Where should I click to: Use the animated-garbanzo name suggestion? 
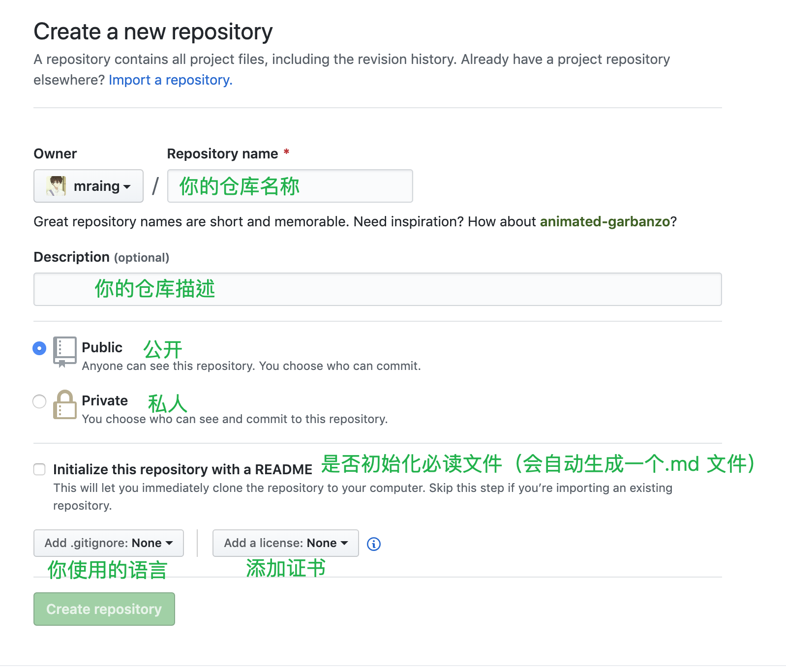[605, 222]
